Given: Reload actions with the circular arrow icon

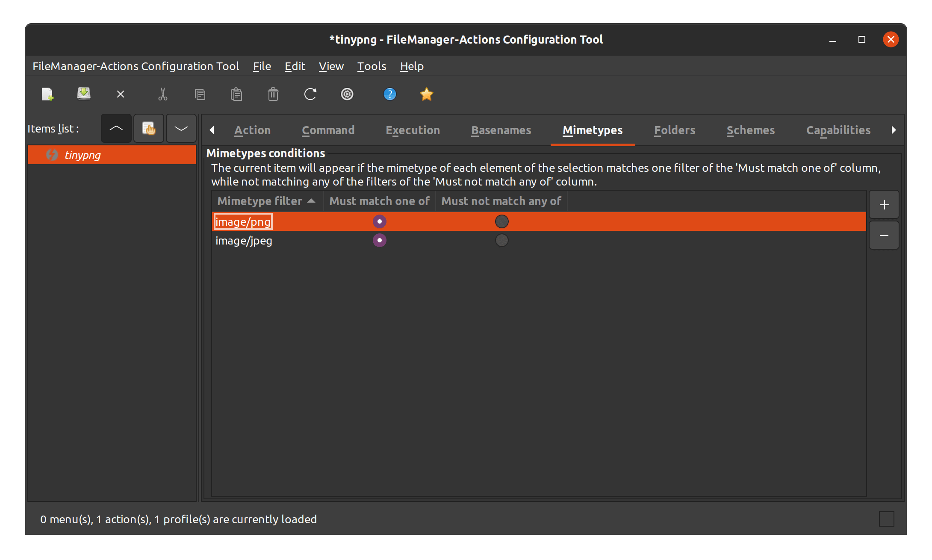Looking at the screenshot, I should (x=310, y=94).
